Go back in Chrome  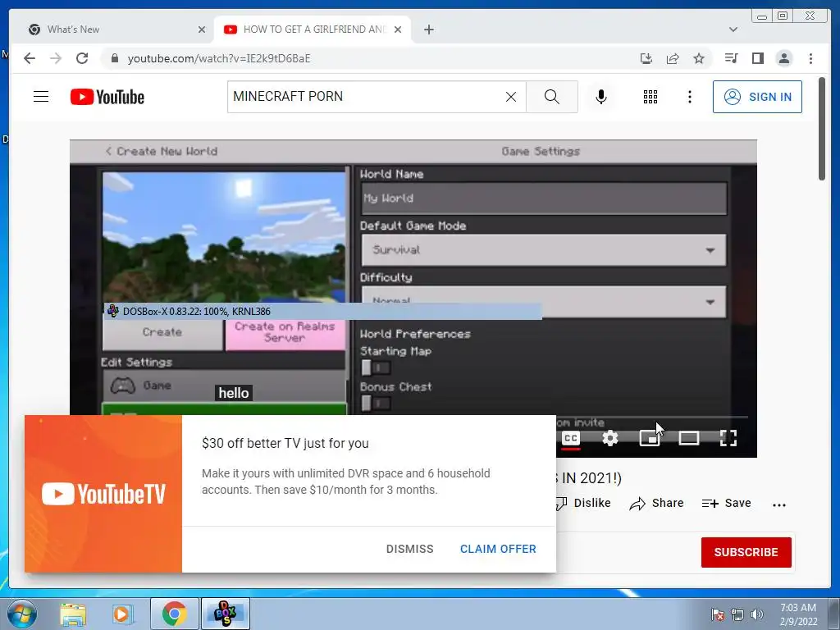(x=30, y=58)
